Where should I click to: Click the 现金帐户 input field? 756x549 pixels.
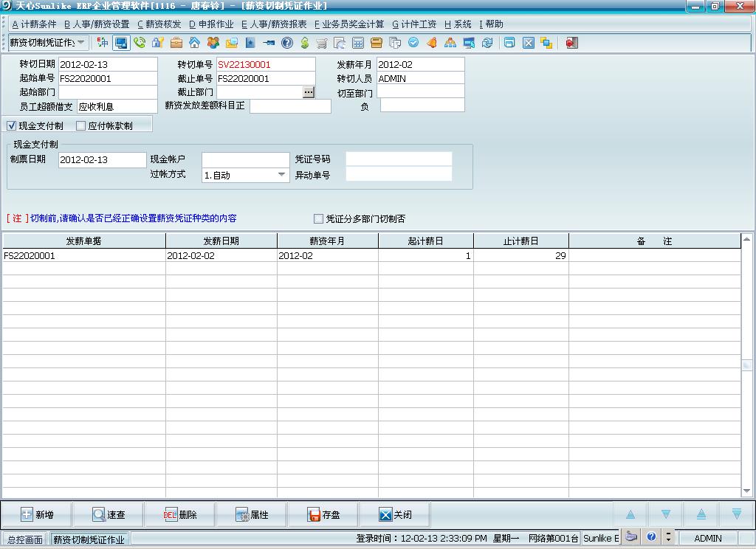[x=245, y=159]
